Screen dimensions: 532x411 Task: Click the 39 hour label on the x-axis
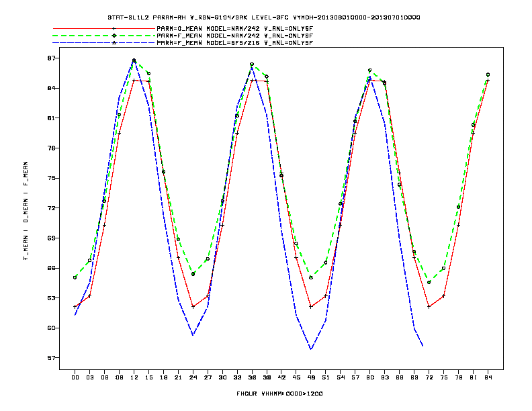coord(267,377)
